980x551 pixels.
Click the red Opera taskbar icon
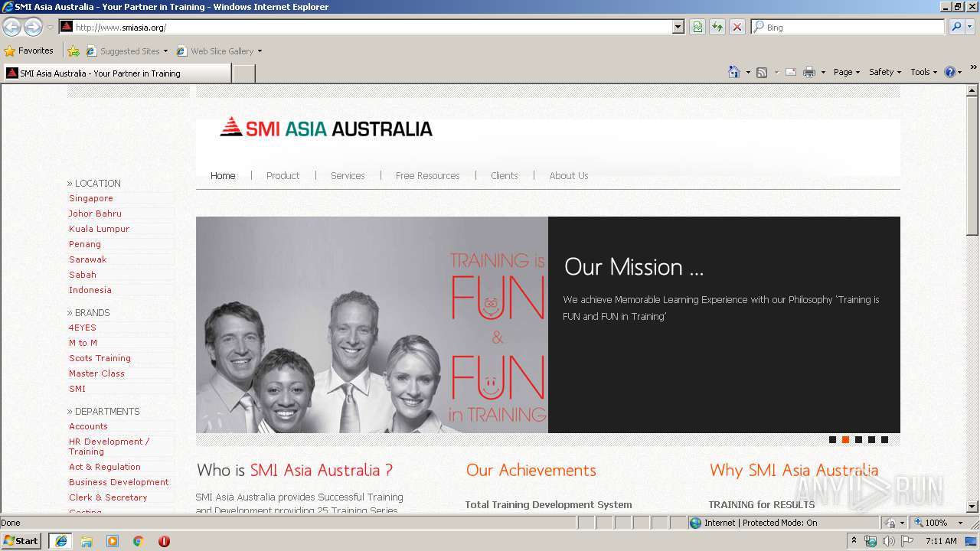pyautogui.click(x=164, y=541)
